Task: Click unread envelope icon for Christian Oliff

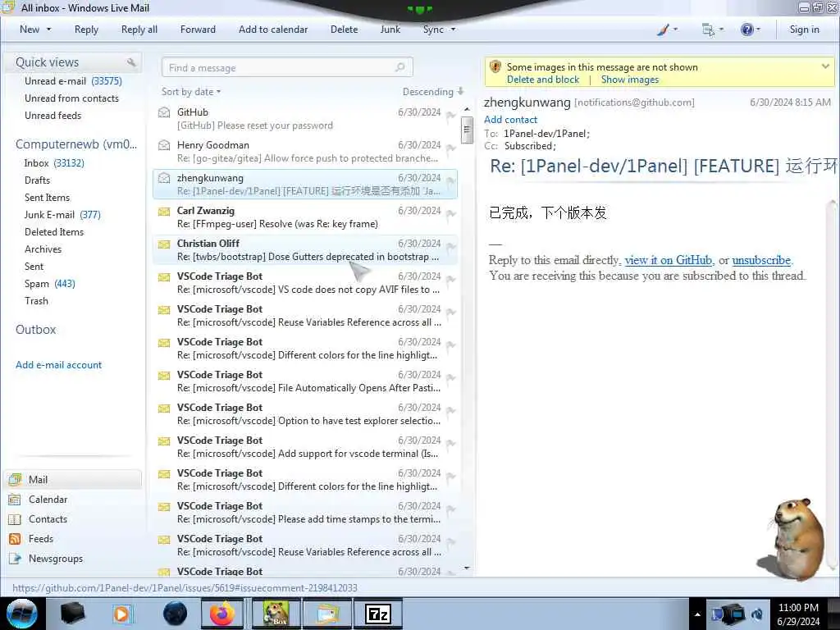Action: [164, 244]
